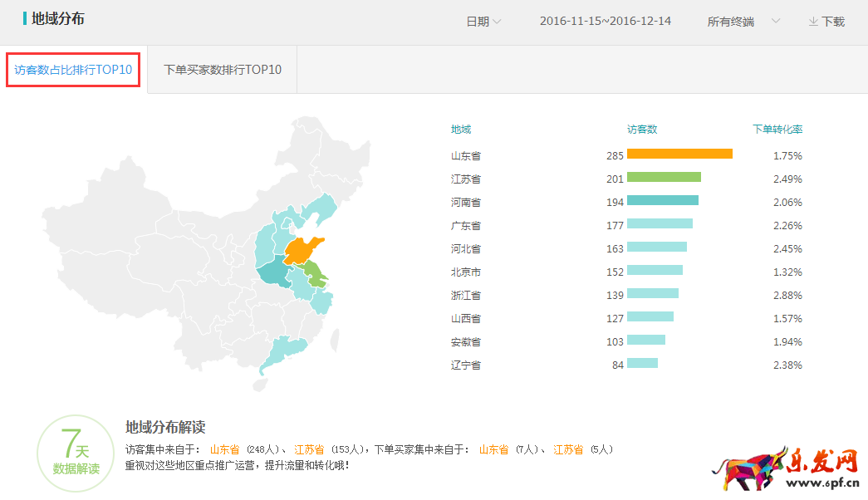Click the 下单转化率 column header
Viewport: 868px width, 500px height.
[777, 130]
